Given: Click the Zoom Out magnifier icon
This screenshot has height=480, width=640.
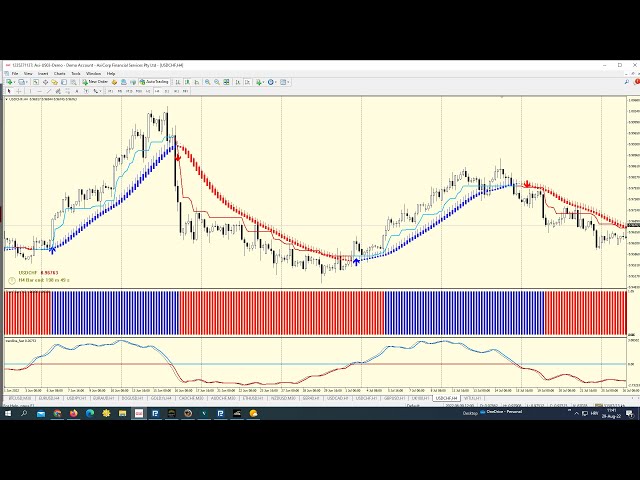Looking at the screenshot, I should (217, 82).
